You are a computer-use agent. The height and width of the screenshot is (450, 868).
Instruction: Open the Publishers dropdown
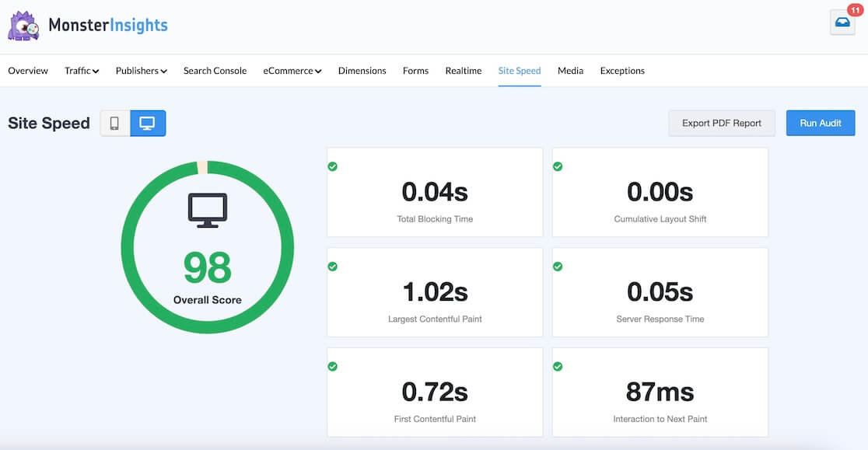141,70
